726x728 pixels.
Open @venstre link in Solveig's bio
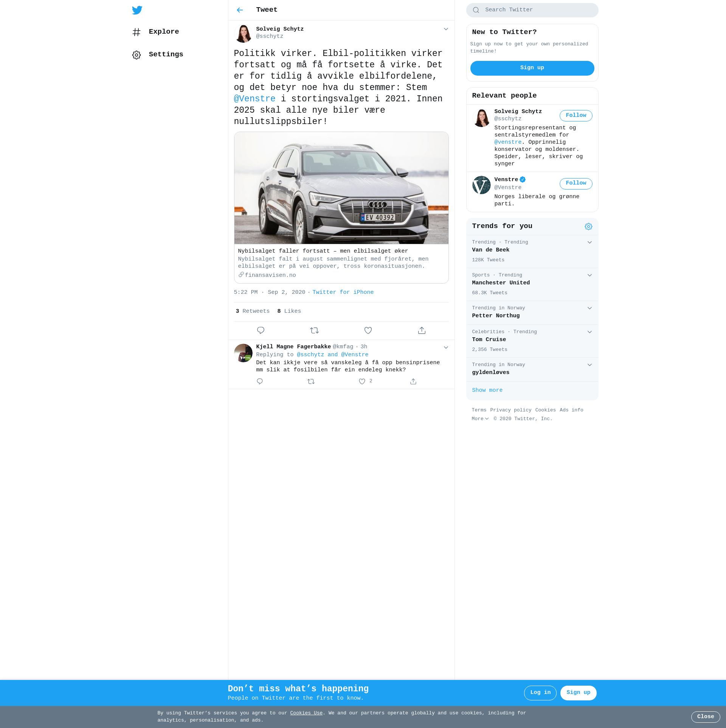pos(508,142)
